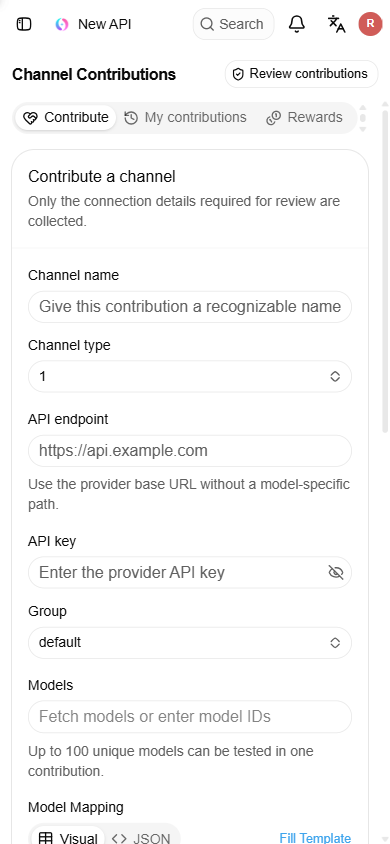This screenshot has height=844, width=390.
Task: Click the Channel Contributions heading
Action: pos(94,74)
